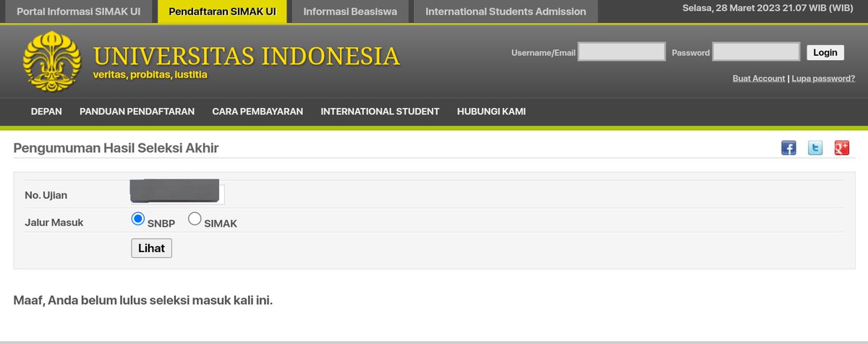This screenshot has width=868, height=344.
Task: Open the Lupa password link
Action: (823, 78)
